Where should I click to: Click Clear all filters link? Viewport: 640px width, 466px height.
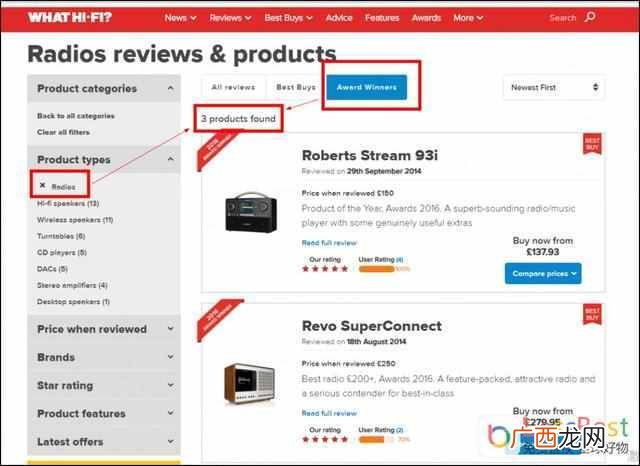tap(63, 132)
